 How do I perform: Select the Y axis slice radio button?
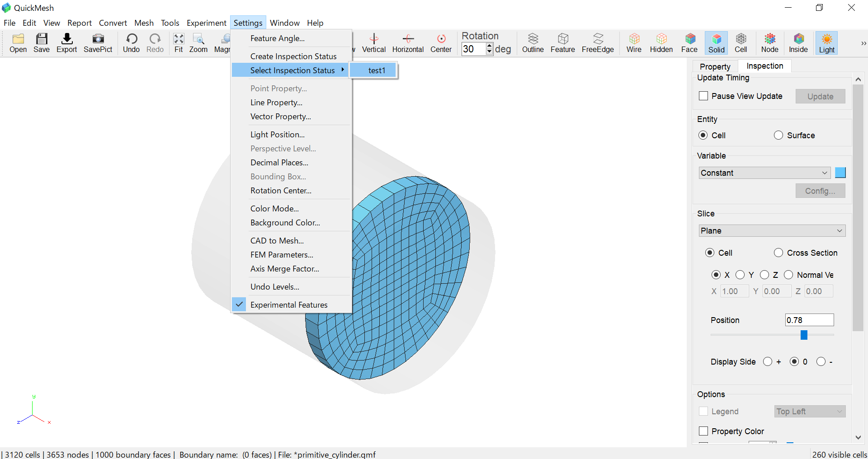(x=740, y=275)
